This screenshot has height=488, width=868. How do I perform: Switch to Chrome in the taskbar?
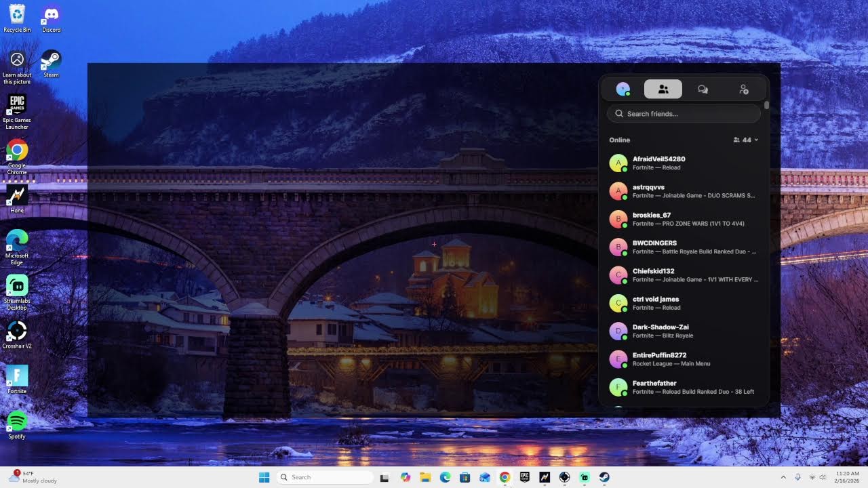click(x=505, y=477)
